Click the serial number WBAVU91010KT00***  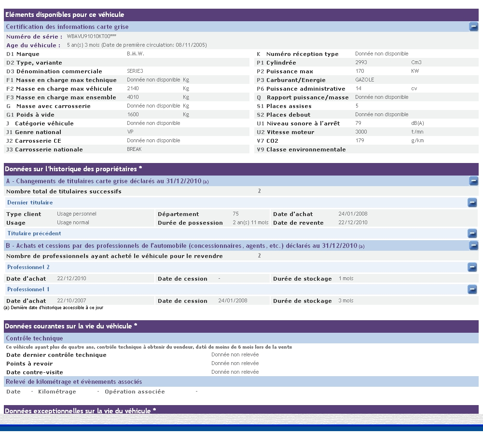pos(92,36)
